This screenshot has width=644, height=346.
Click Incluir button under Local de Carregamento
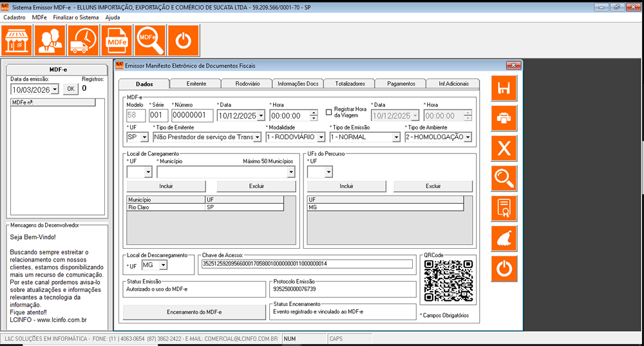pos(166,186)
